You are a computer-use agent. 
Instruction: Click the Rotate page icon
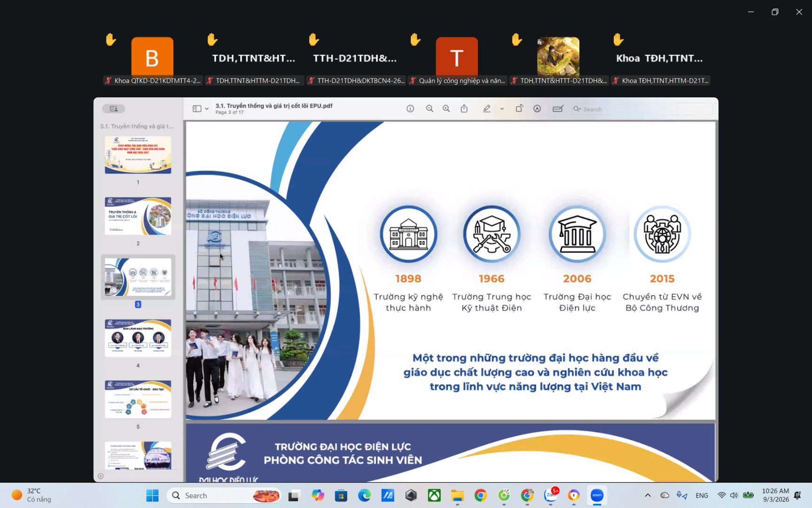click(519, 109)
